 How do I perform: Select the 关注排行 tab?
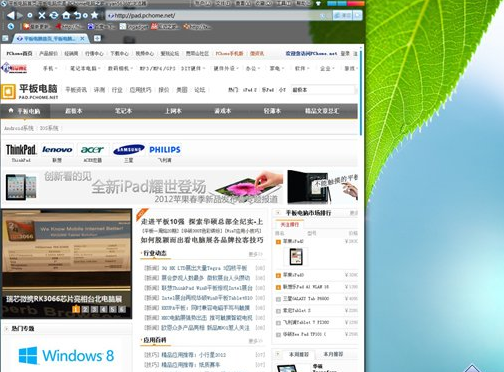(289, 225)
